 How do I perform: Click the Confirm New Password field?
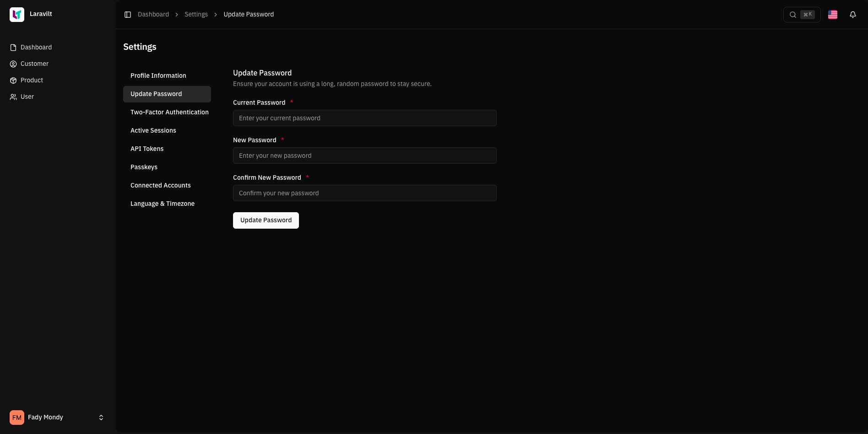pyautogui.click(x=364, y=193)
